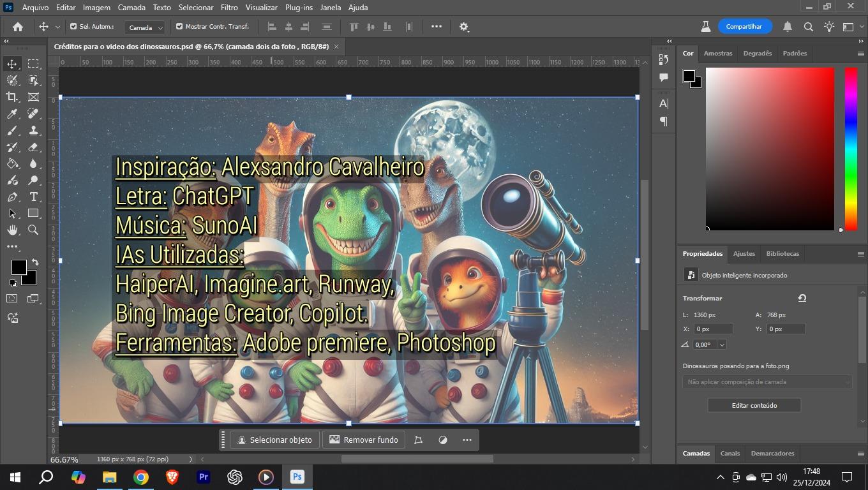Screen dimensions: 868x490
Task: Select the Rectangle shape tool
Action: [33, 213]
